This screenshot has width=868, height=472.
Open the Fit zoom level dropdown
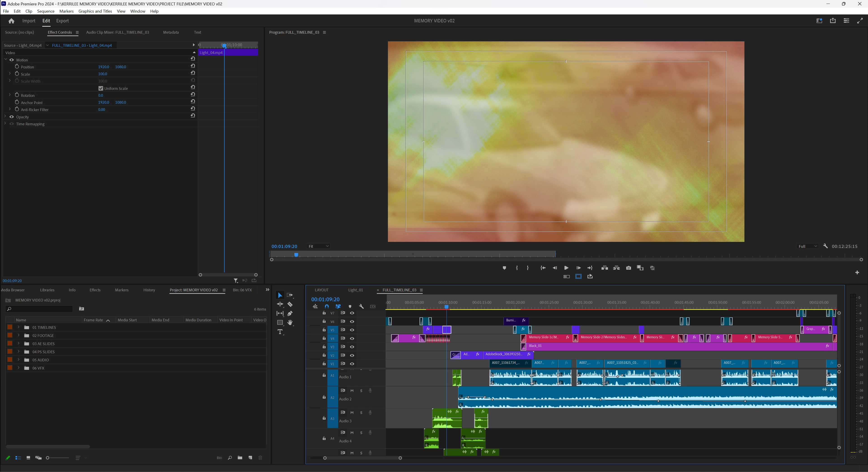point(318,246)
